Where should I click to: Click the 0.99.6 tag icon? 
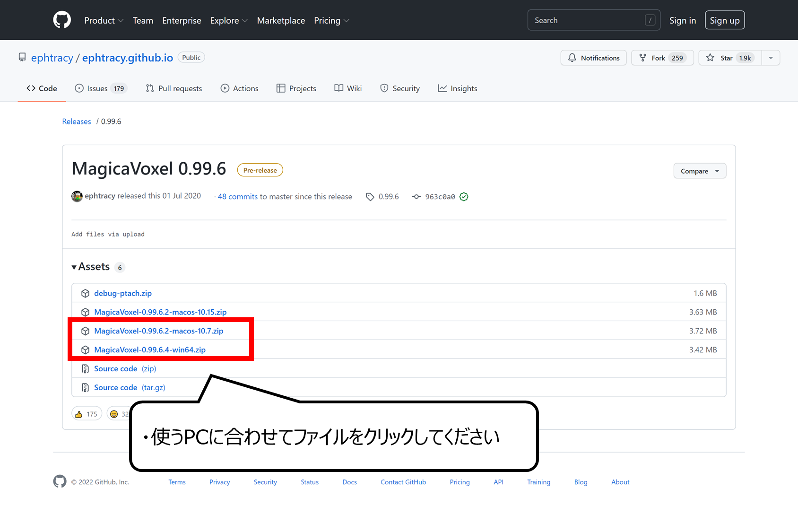pyautogui.click(x=370, y=197)
